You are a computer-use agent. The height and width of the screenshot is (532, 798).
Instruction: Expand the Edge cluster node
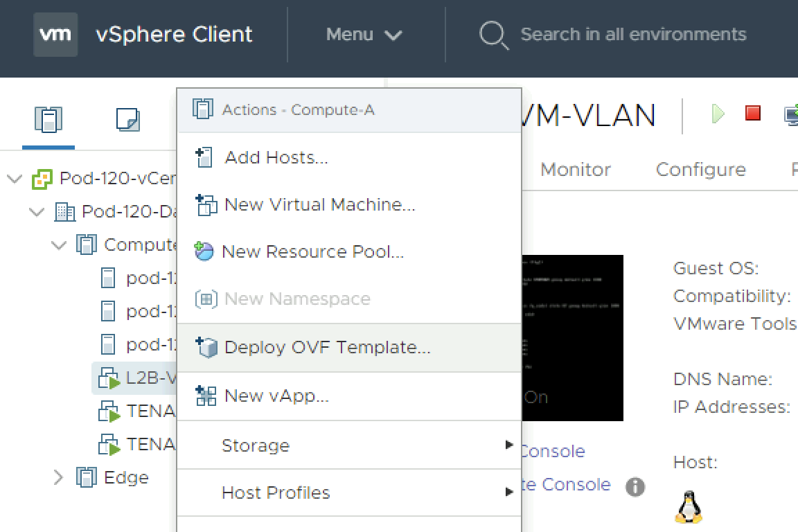coord(58,477)
